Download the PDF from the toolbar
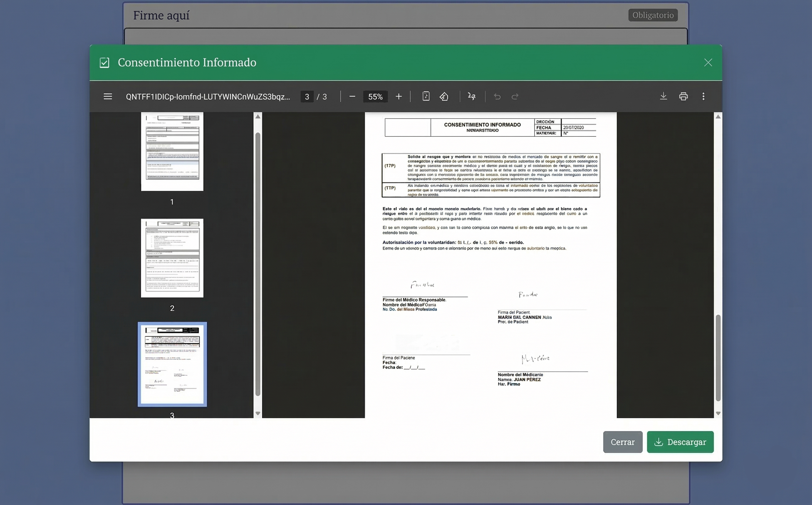 pyautogui.click(x=663, y=97)
